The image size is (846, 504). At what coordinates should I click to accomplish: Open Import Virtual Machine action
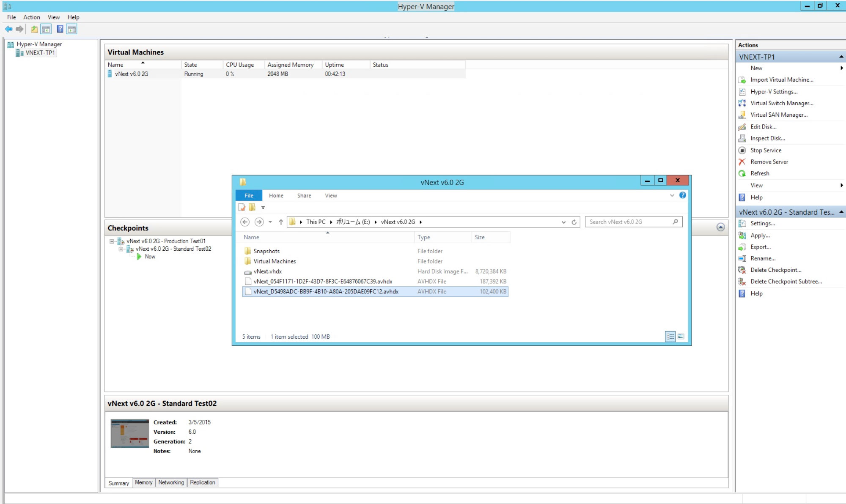click(782, 79)
